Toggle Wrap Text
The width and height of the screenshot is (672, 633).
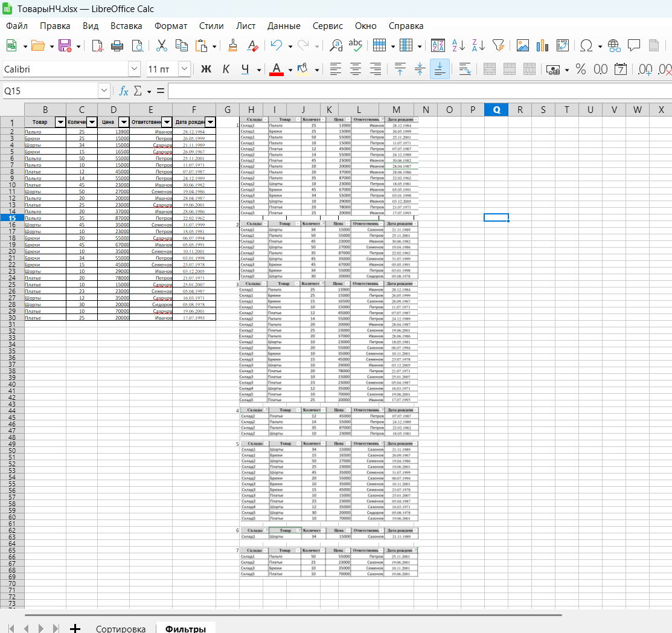coord(465,69)
